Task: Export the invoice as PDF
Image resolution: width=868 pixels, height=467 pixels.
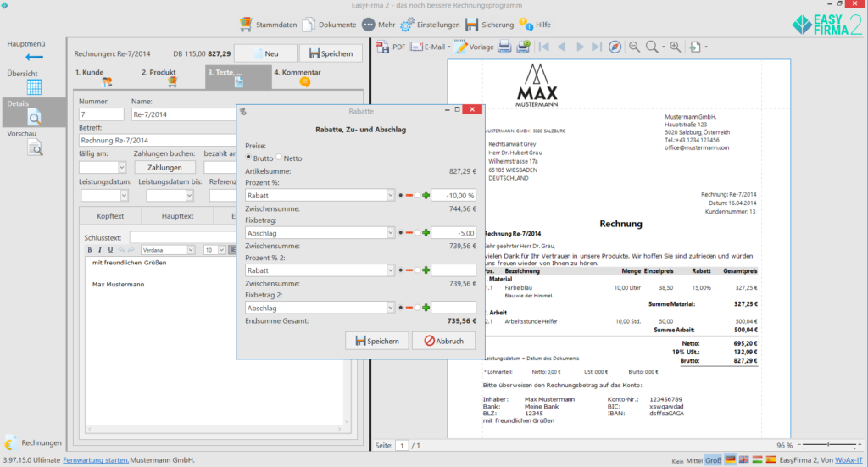Action: (390, 47)
